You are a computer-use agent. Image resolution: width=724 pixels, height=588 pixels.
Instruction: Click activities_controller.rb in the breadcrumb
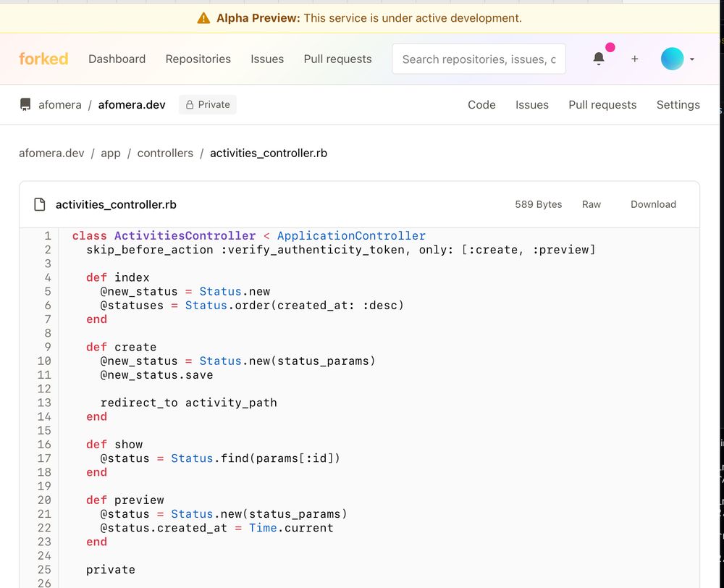point(269,153)
